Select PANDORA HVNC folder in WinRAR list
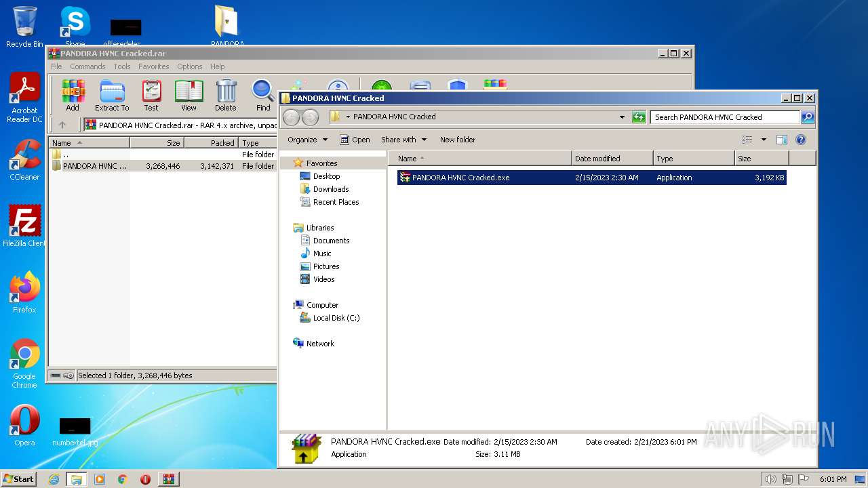This screenshot has height=488, width=868. [163, 166]
